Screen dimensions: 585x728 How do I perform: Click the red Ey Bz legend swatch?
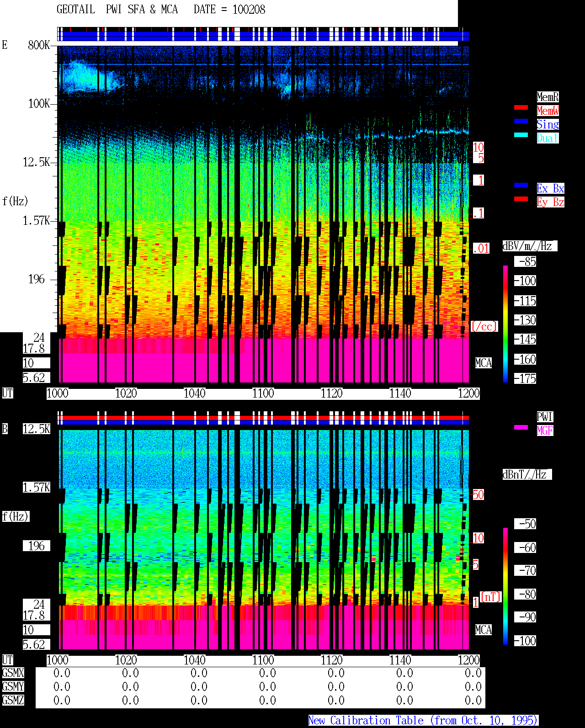click(521, 199)
